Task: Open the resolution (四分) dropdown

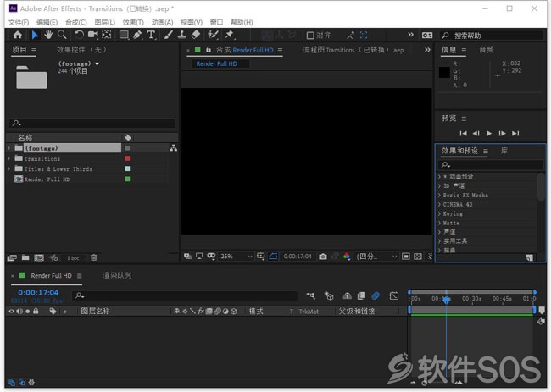Action: pos(376,257)
